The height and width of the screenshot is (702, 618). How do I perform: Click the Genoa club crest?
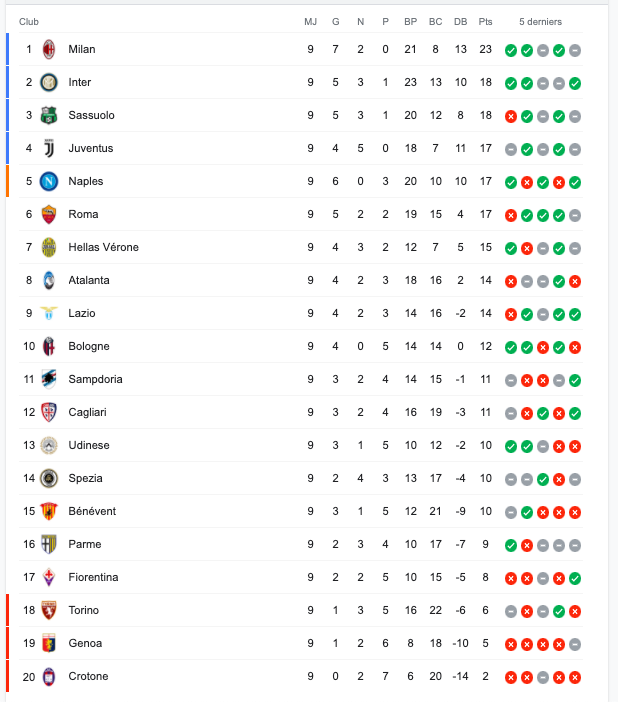click(x=49, y=643)
